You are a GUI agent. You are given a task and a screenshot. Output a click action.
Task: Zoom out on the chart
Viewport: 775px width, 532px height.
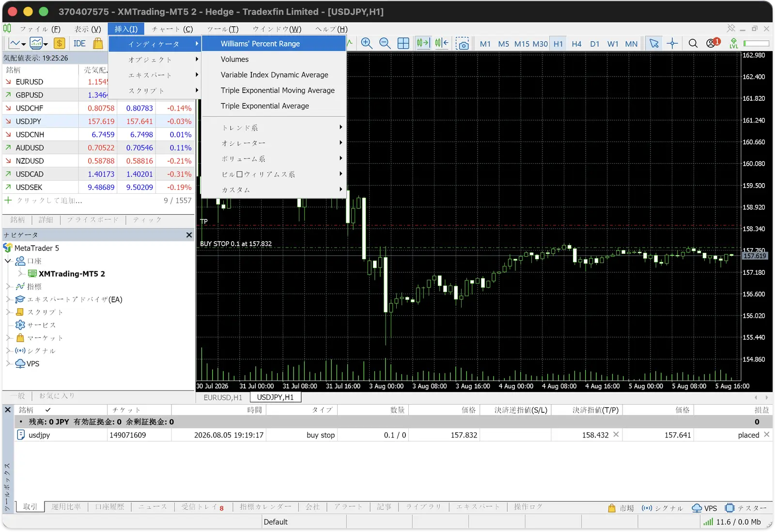coord(385,44)
